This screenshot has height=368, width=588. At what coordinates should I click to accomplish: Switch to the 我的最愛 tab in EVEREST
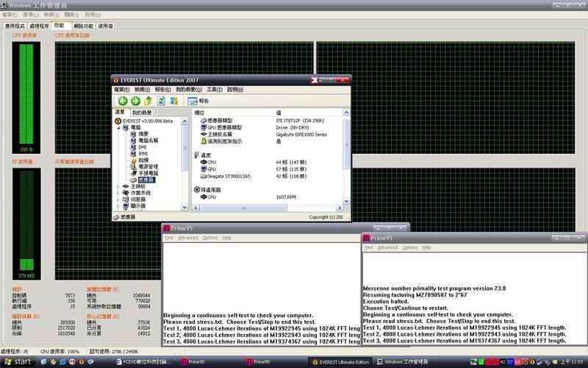(x=142, y=113)
